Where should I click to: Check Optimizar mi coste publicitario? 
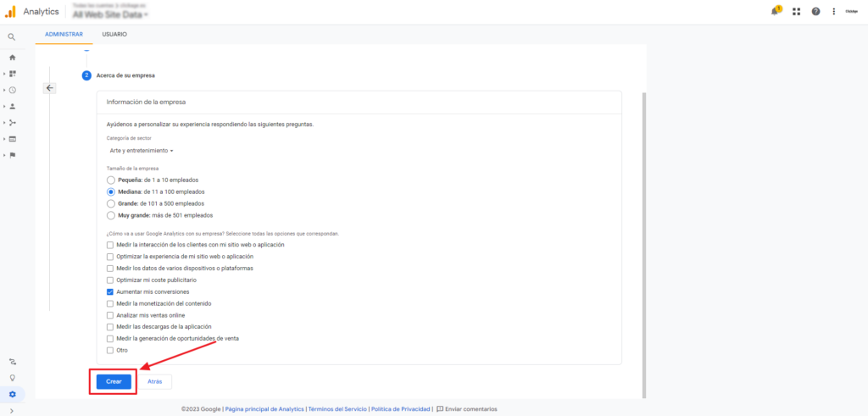[x=109, y=280]
